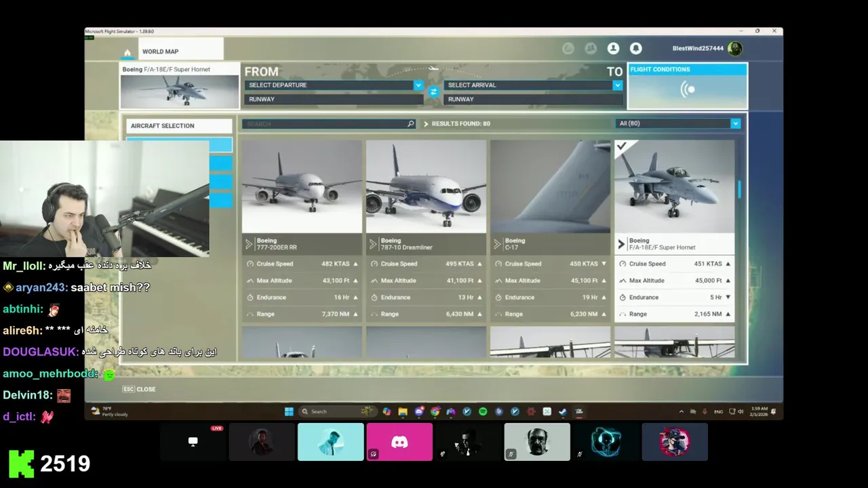Click the Results Found: 80 label
The width and height of the screenshot is (868, 488).
[460, 124]
